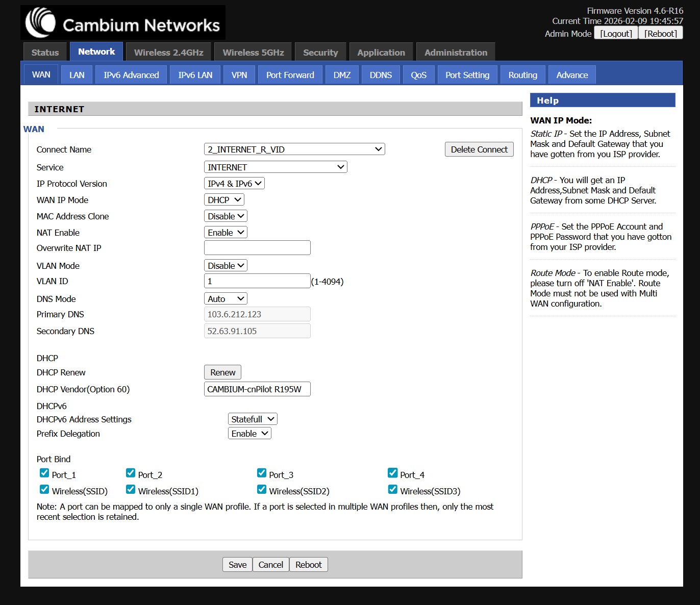
Task: Click the Cambium Networks logo
Action: tap(123, 23)
